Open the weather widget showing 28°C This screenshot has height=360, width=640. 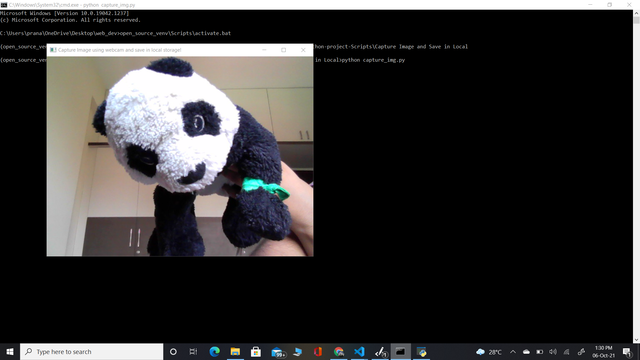click(489, 352)
